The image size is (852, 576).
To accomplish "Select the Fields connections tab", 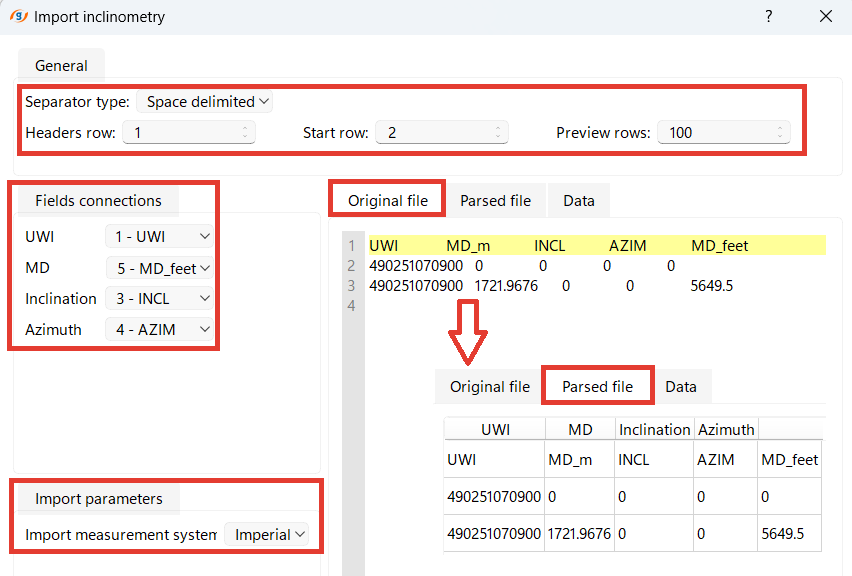I will click(98, 201).
